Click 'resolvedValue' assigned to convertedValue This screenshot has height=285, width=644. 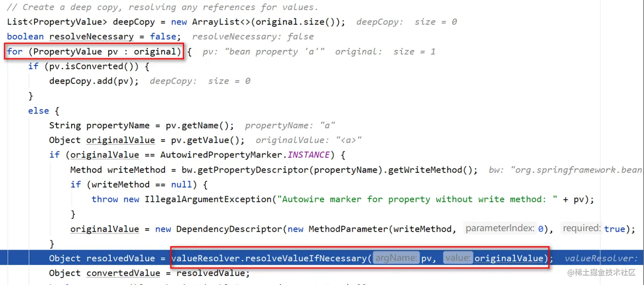click(x=211, y=273)
